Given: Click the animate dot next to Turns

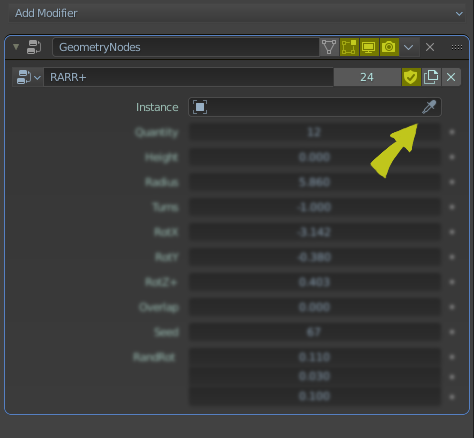Looking at the screenshot, I should point(452,207).
